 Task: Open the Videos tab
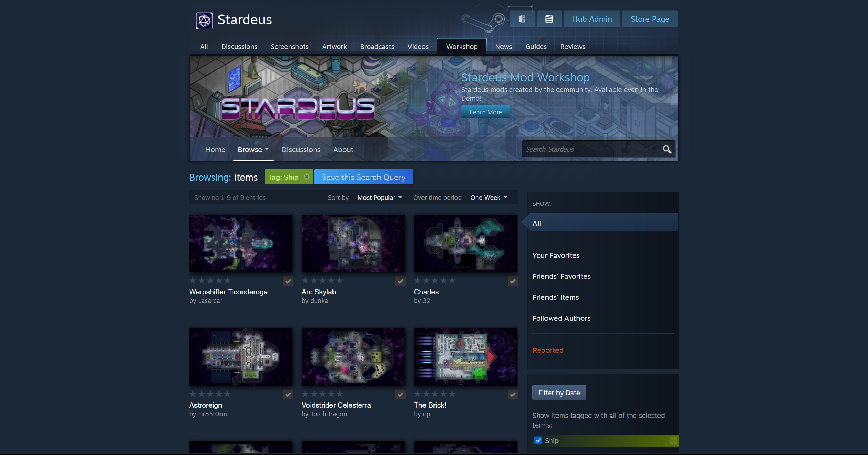(x=418, y=47)
